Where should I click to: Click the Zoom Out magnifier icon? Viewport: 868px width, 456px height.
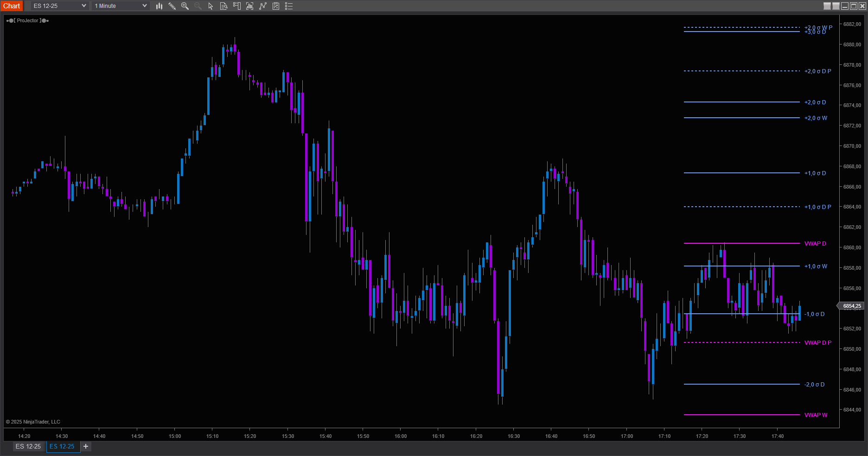point(198,6)
